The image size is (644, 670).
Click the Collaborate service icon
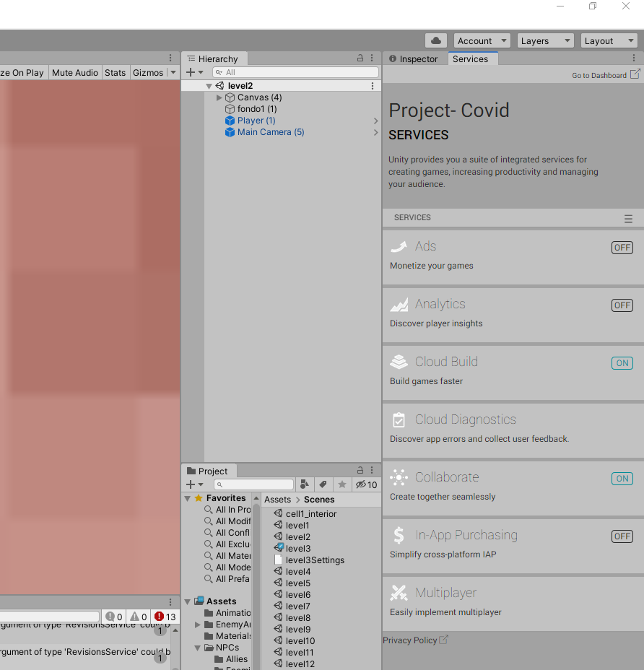[x=399, y=477]
